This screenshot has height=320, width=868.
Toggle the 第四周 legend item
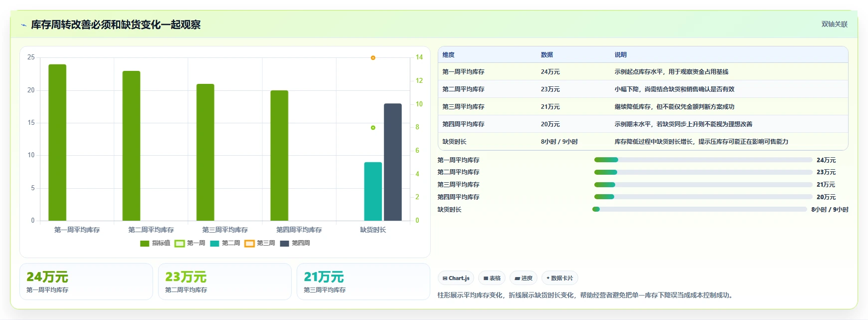295,243
